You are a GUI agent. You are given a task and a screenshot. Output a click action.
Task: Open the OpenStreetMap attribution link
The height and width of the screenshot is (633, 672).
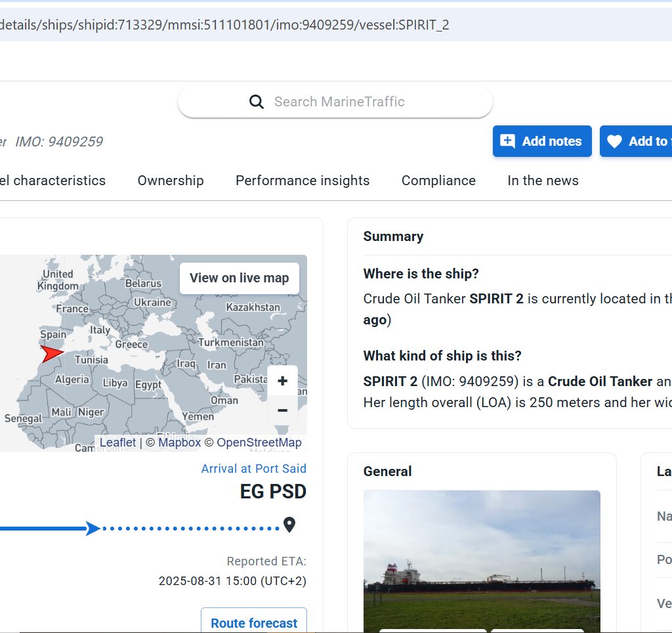[259, 443]
